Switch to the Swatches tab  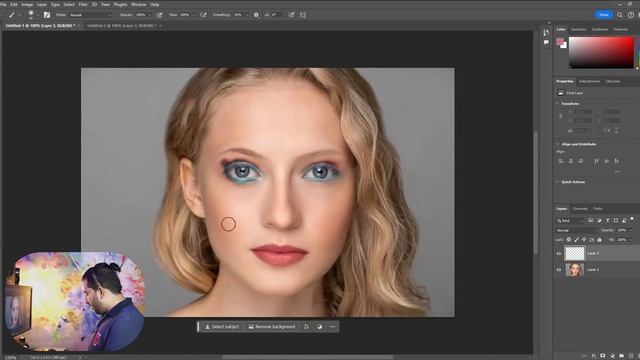coord(578,29)
